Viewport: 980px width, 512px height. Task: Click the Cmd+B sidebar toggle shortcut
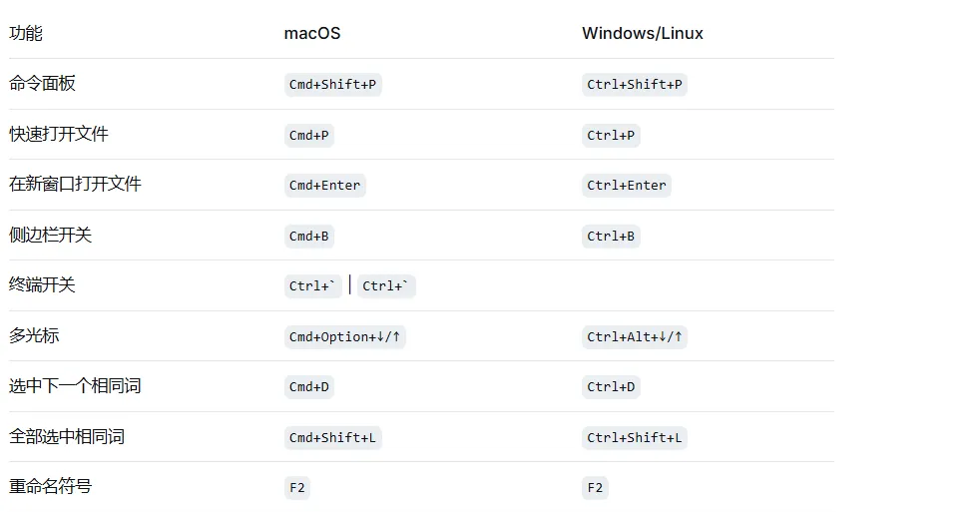point(308,237)
